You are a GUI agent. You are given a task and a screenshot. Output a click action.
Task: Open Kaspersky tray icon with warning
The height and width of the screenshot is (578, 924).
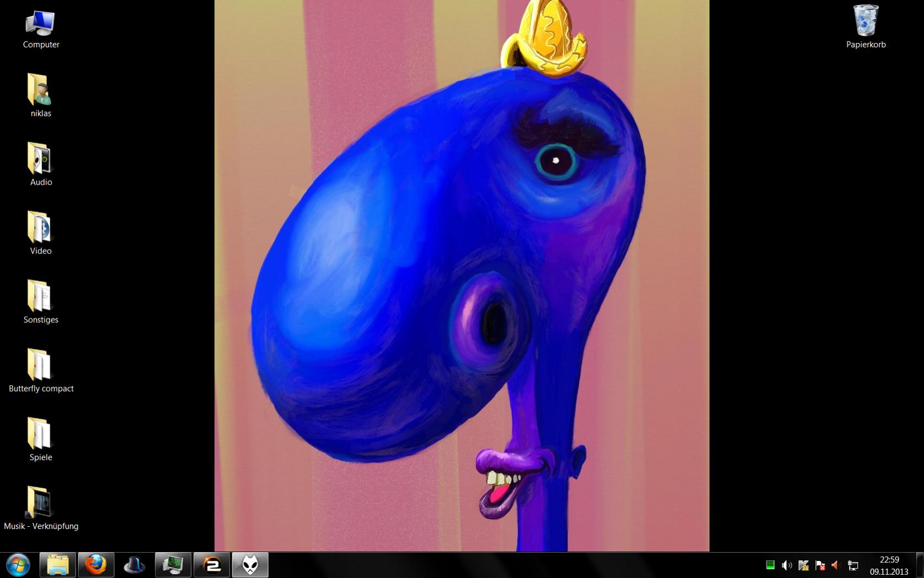(x=803, y=565)
